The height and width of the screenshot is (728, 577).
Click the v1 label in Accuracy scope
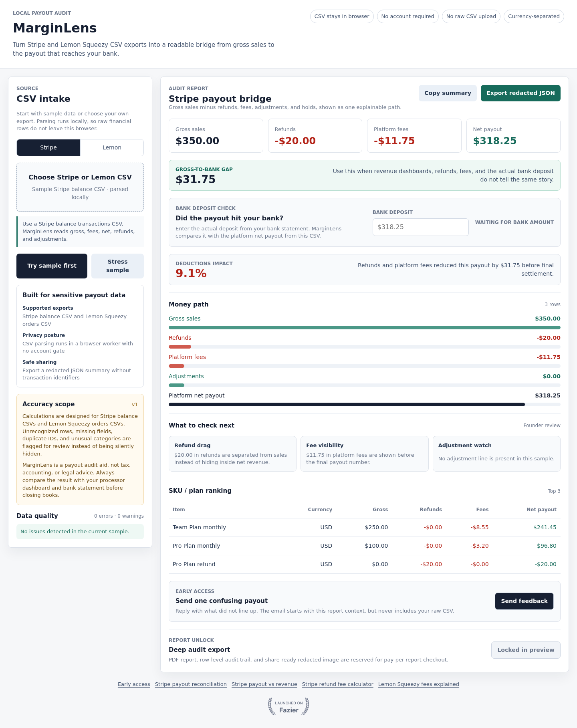pyautogui.click(x=135, y=405)
